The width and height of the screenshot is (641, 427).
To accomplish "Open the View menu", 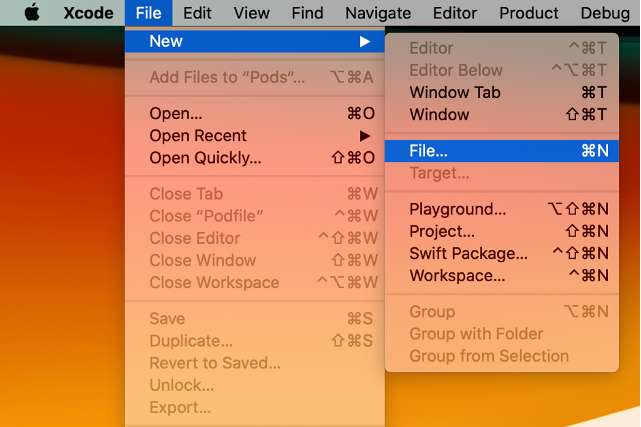I will pos(251,13).
